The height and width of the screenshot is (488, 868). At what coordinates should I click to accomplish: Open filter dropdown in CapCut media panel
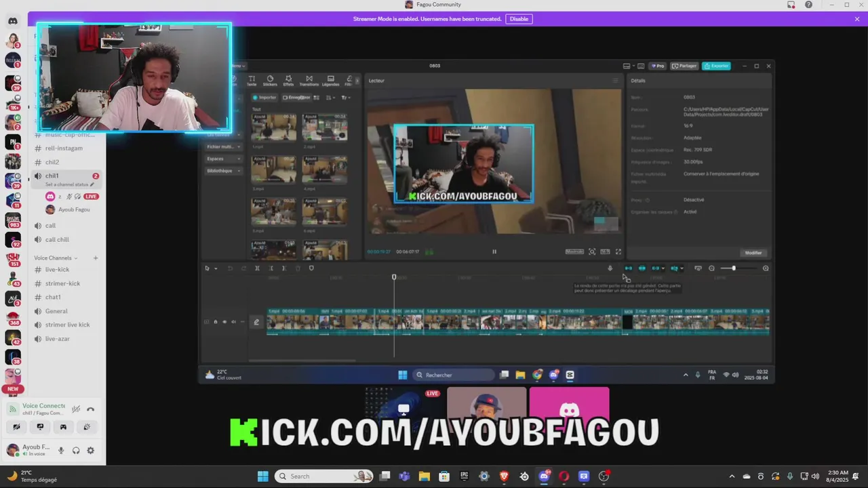[x=345, y=98]
